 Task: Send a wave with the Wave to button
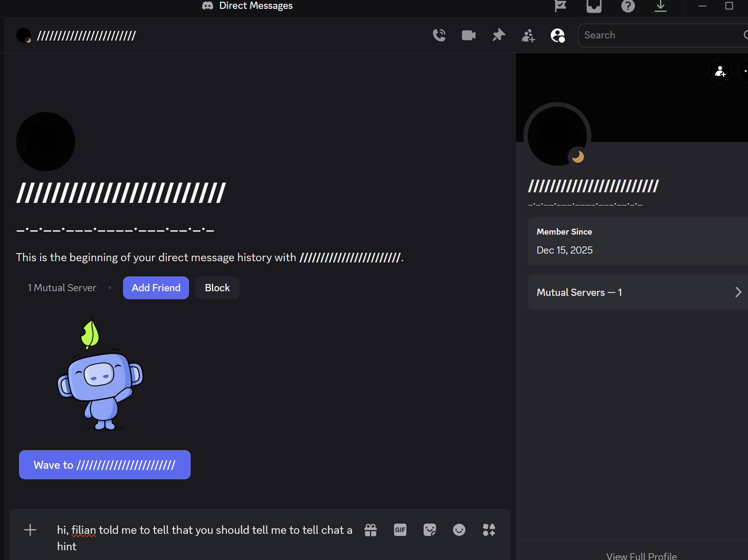[x=105, y=464]
